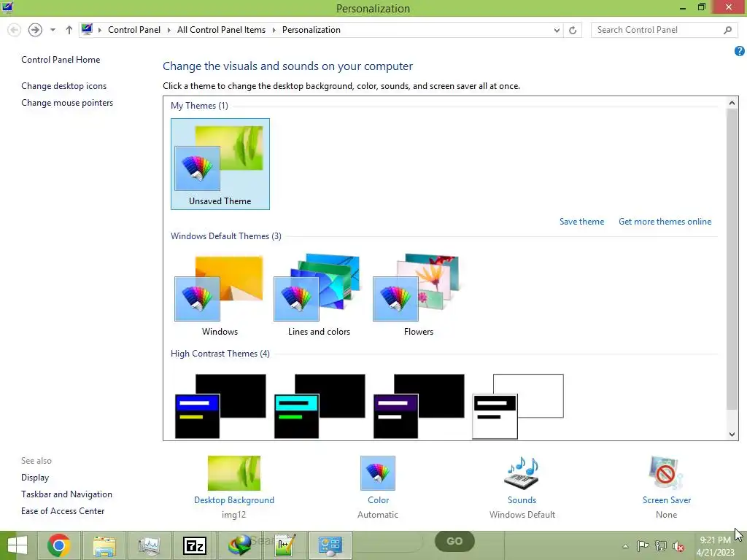Click the Control Panel taskbar icon
Image resolution: width=747 pixels, height=560 pixels.
point(330,545)
